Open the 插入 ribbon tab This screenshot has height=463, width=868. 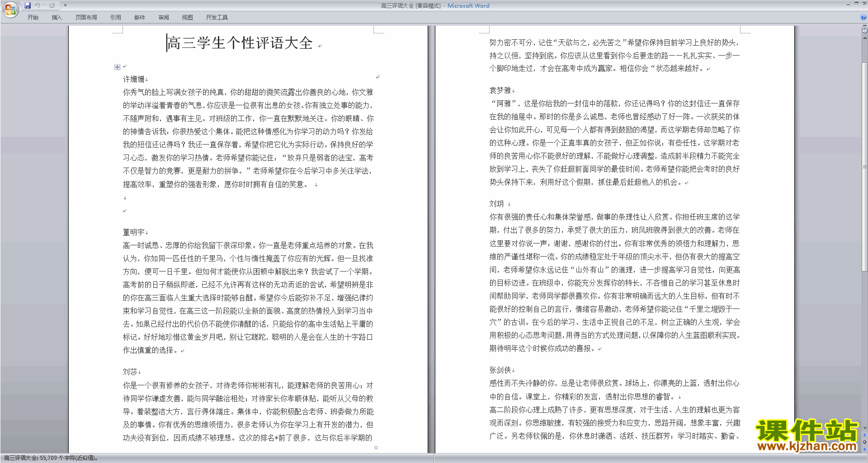pyautogui.click(x=57, y=18)
